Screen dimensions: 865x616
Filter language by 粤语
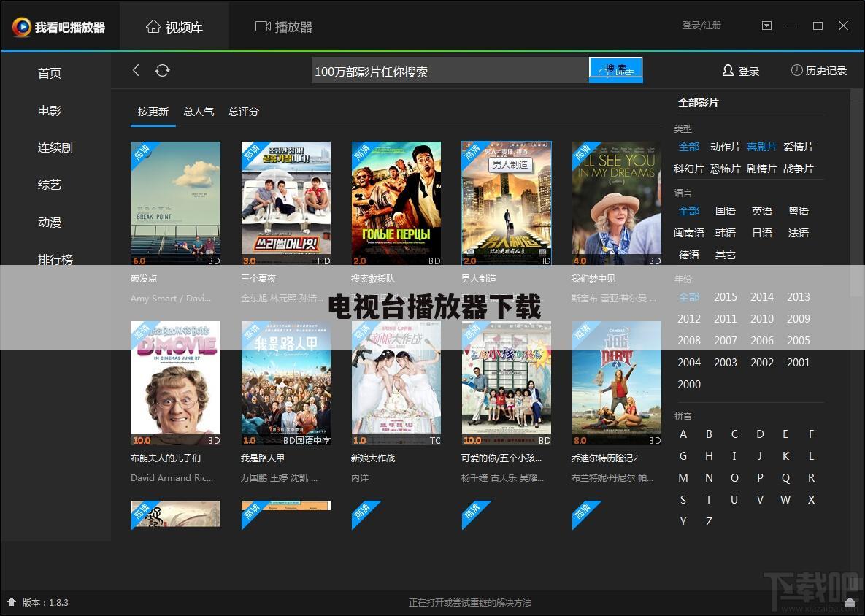point(799,211)
